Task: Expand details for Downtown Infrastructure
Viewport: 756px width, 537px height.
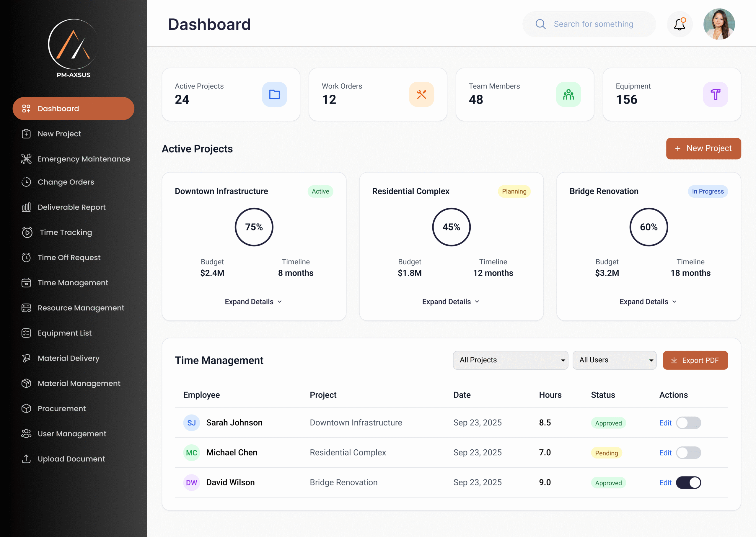Action: [253, 302]
